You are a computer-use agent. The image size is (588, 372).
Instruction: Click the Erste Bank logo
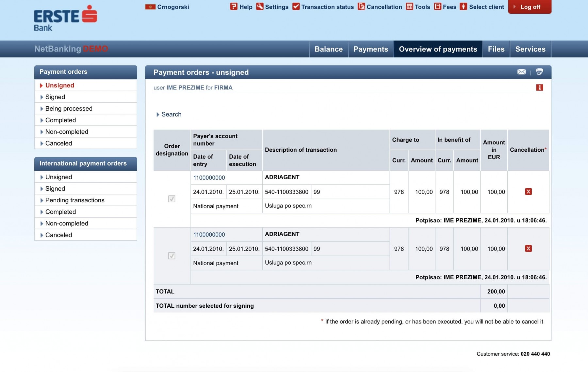65,18
